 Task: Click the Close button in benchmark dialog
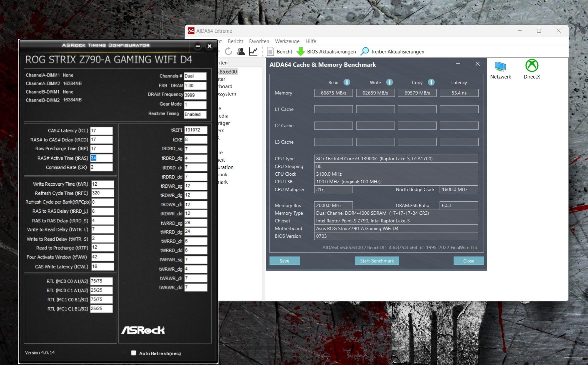coord(469,261)
